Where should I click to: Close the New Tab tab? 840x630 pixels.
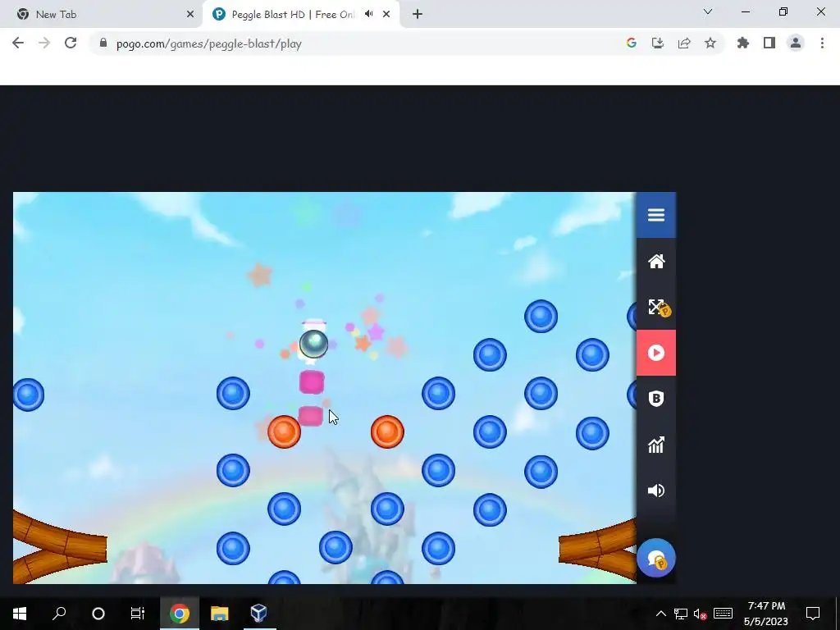click(x=190, y=15)
